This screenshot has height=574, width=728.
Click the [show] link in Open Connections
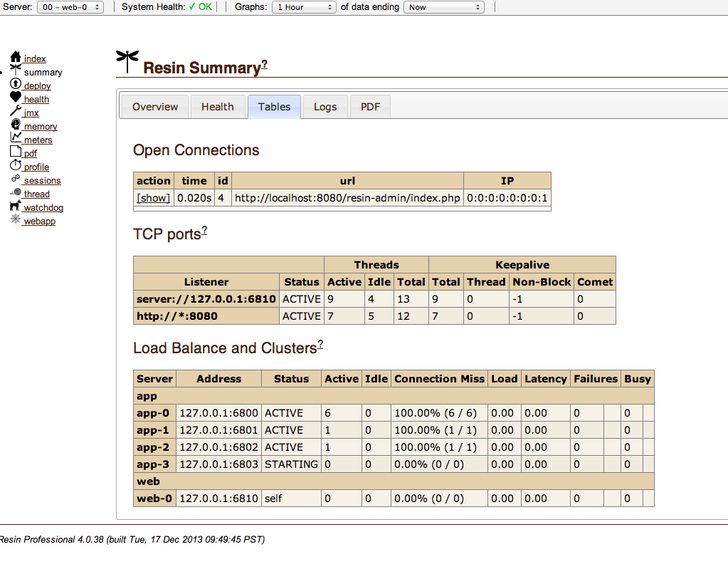(153, 198)
